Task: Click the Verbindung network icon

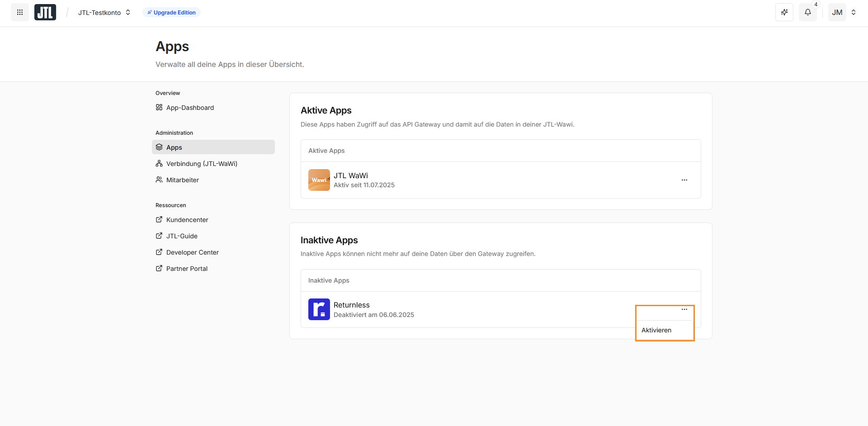Action: (x=159, y=163)
